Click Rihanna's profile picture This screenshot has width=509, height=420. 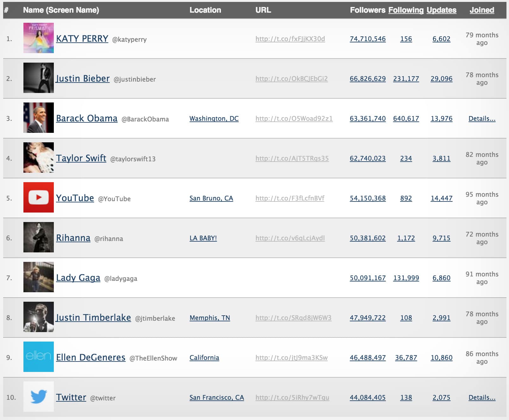click(38, 237)
